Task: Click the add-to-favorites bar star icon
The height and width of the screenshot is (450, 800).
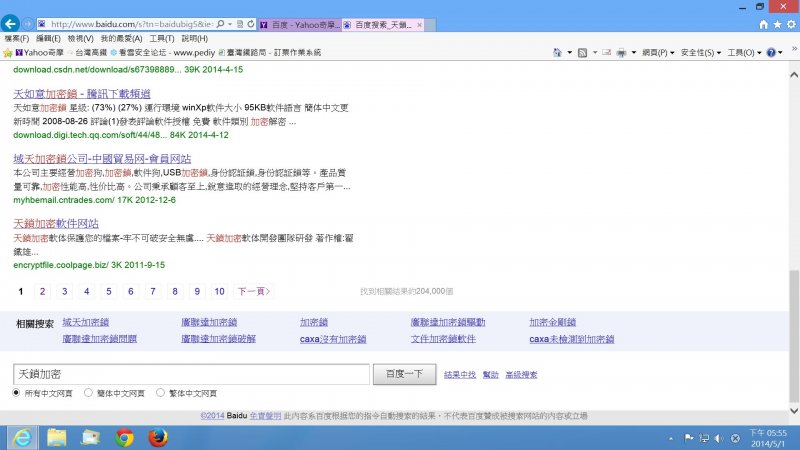Action: tap(7, 53)
